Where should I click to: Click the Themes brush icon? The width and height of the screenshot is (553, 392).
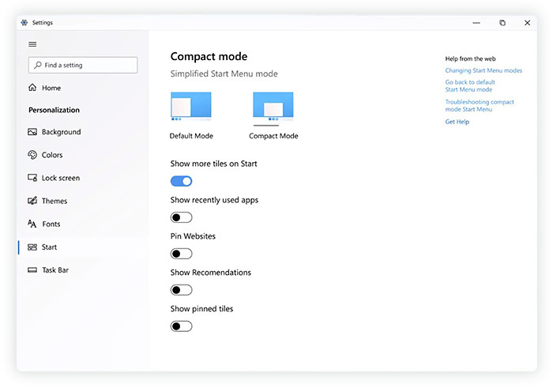tap(32, 201)
